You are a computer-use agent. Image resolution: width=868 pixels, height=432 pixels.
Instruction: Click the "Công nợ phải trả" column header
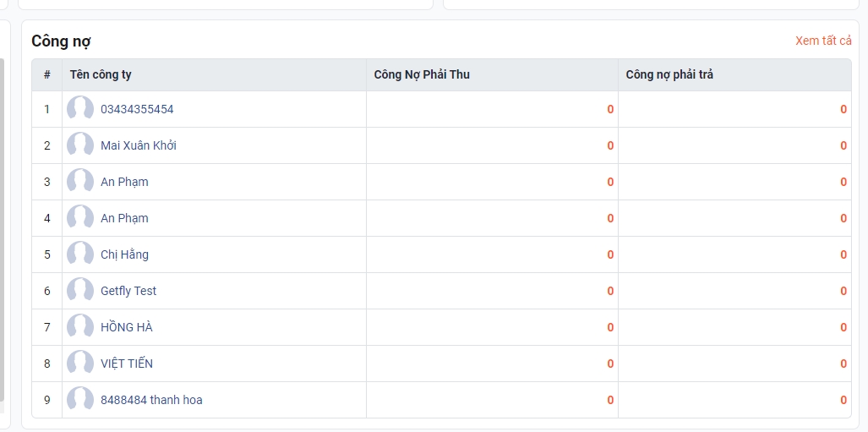pyautogui.click(x=669, y=74)
